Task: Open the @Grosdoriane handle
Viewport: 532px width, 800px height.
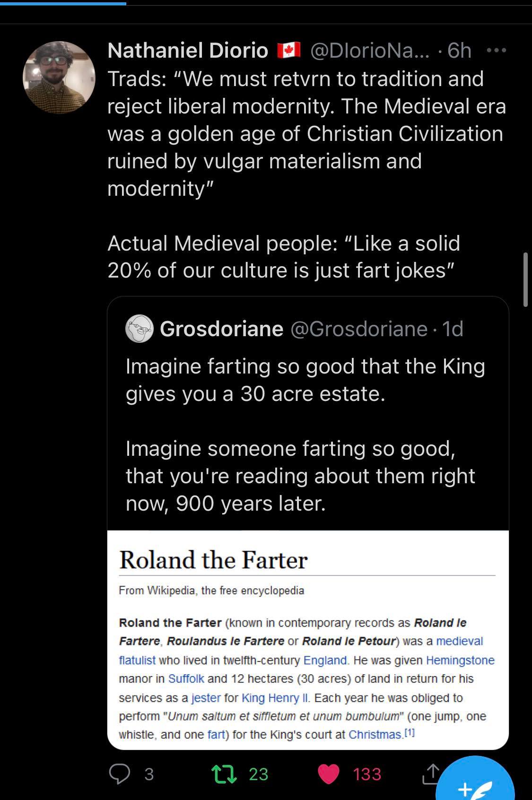Action: [x=359, y=329]
